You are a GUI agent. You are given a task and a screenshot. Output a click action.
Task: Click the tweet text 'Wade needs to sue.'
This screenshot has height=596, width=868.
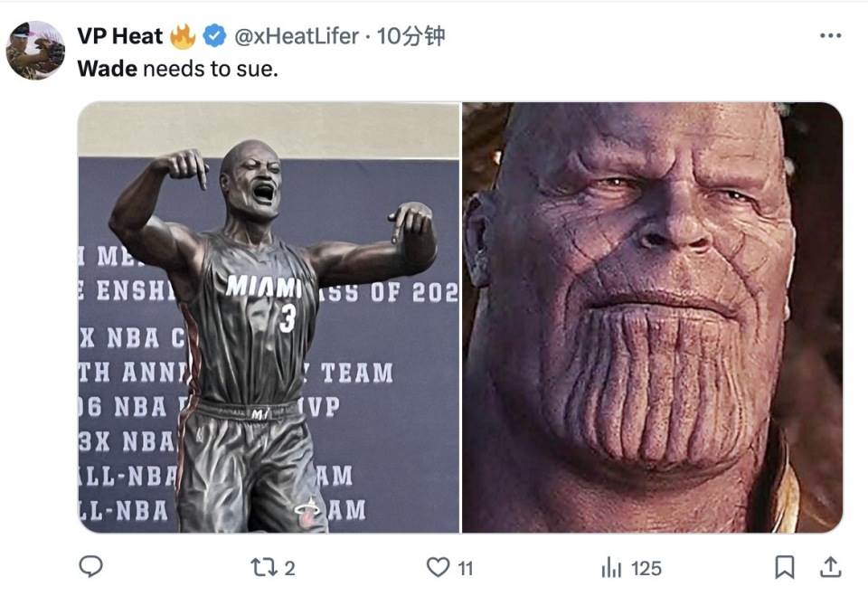[x=178, y=69]
